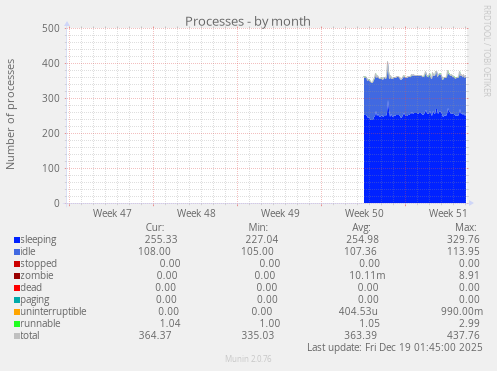
Task: Click the 'Processes - by month' title
Action: point(248,22)
